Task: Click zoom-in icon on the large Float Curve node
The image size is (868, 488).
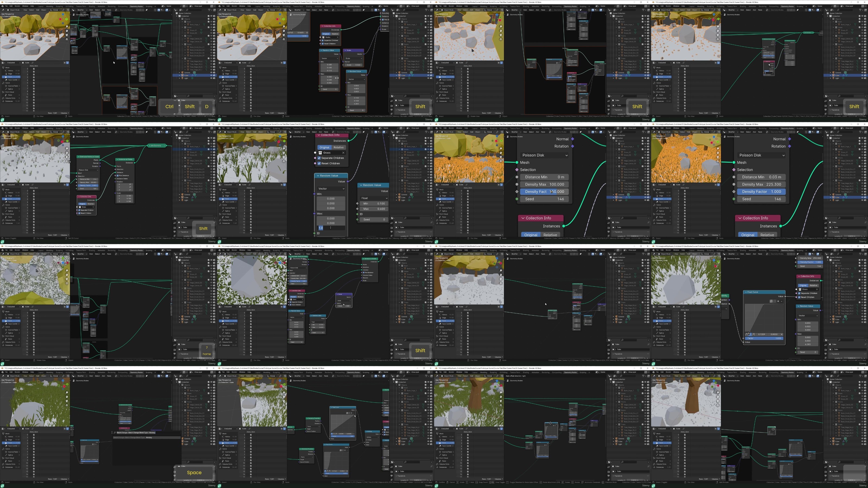Action: (771, 301)
